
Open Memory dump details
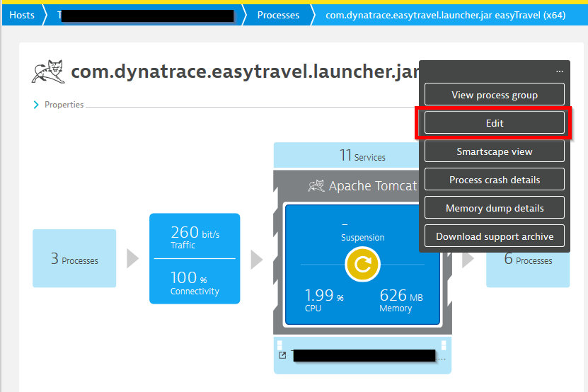pyautogui.click(x=495, y=208)
